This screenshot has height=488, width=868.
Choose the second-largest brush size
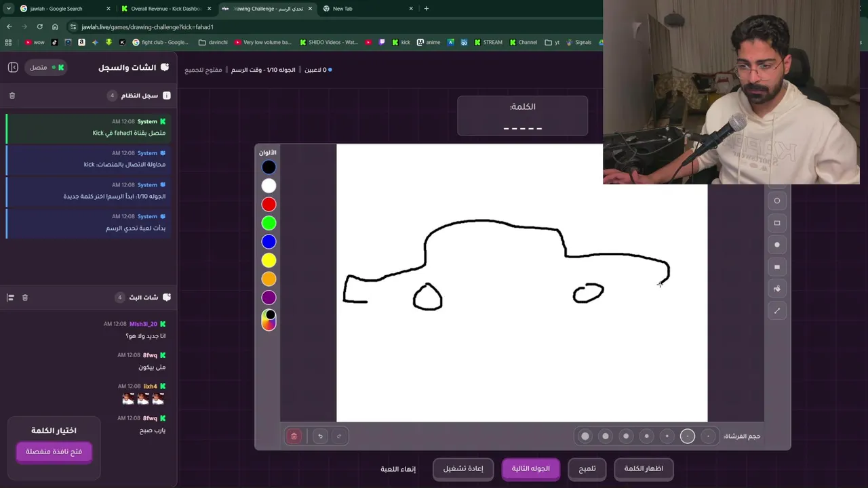(x=606, y=436)
